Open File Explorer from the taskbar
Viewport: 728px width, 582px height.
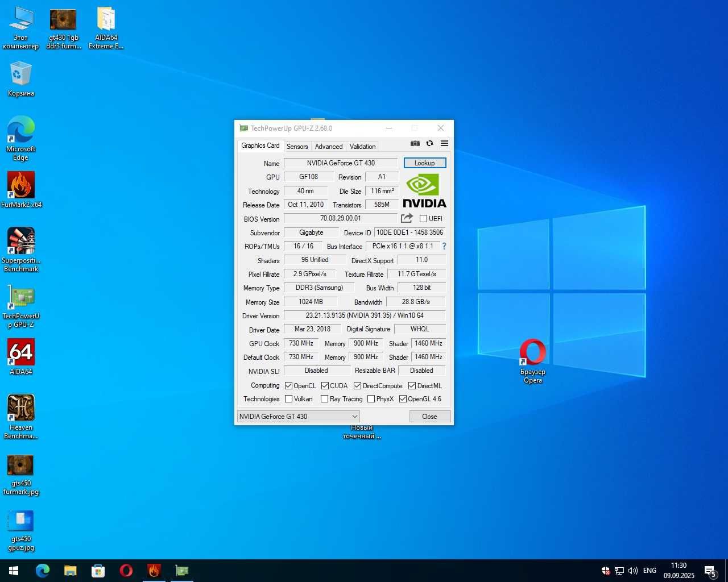(x=70, y=571)
